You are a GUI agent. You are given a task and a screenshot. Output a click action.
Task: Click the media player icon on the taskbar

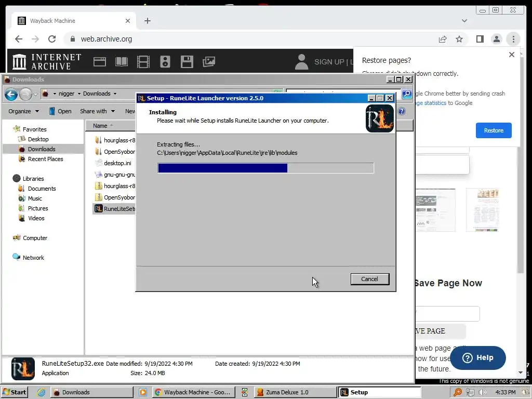(143, 392)
